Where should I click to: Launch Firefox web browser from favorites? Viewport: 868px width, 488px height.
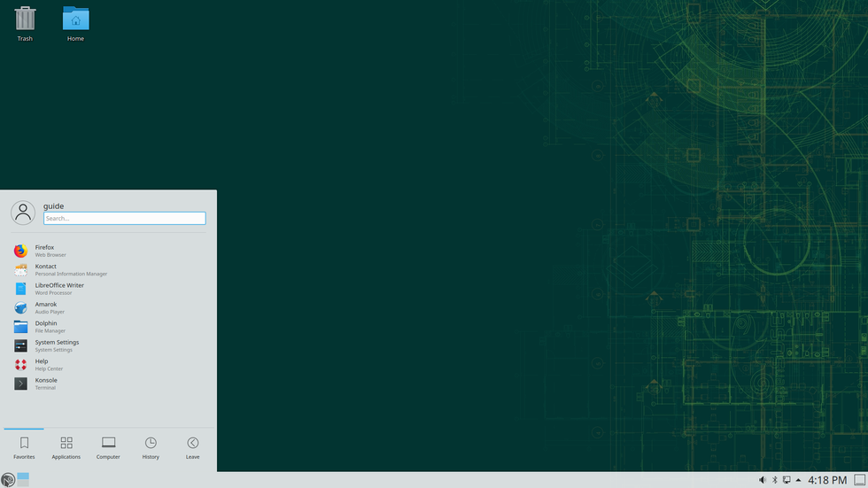coord(44,251)
